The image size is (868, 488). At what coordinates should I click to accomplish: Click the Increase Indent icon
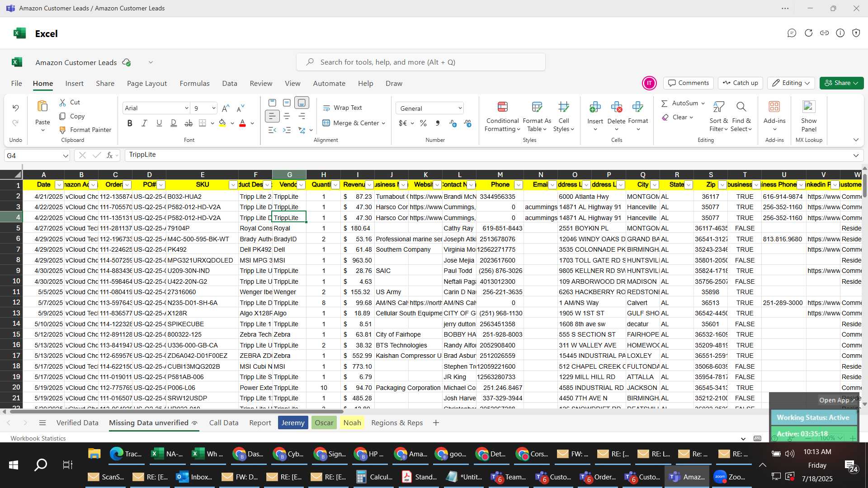click(287, 130)
